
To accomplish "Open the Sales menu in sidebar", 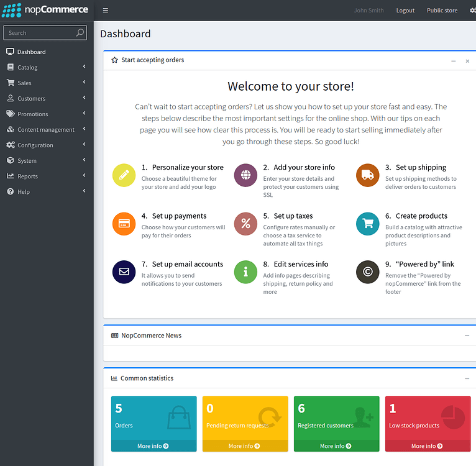I will click(47, 83).
